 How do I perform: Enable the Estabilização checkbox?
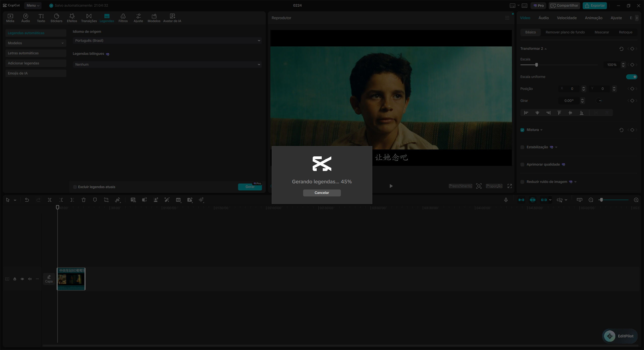522,147
